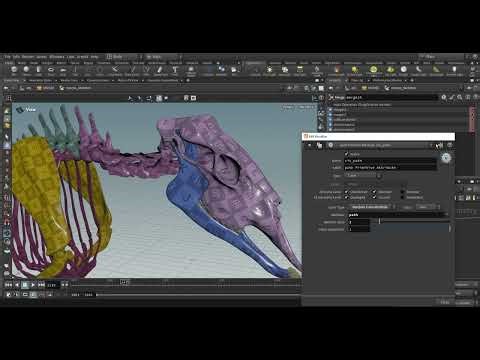Open the Label Type dropdown in Edit Visualizer
The width and height of the screenshot is (480, 360).
pos(372,207)
